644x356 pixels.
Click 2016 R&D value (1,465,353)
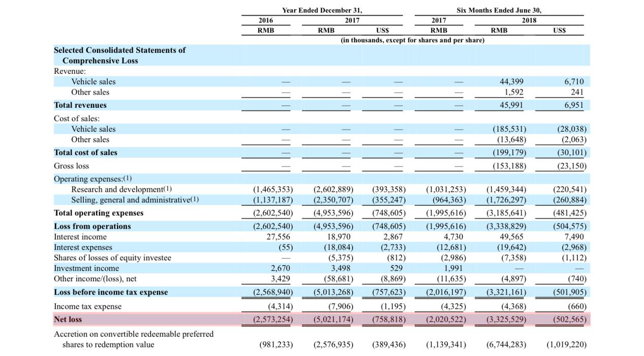pos(273,189)
